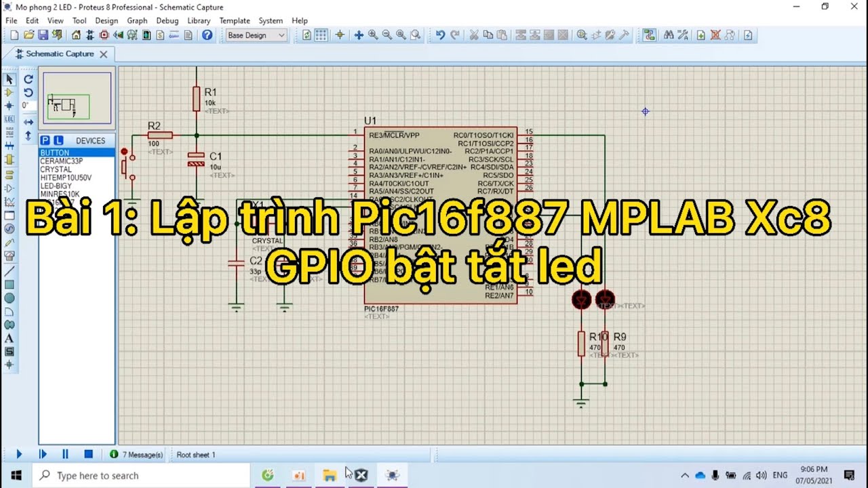Activate Wire Label Mode LBL tool
Screen dimensions: 868x488
pyautogui.click(x=9, y=119)
